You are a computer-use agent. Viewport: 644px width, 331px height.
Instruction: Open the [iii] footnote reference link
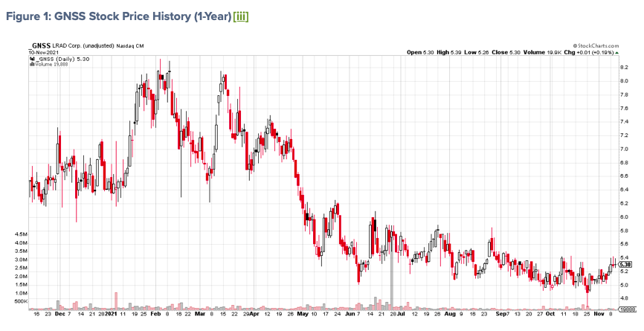(x=241, y=17)
